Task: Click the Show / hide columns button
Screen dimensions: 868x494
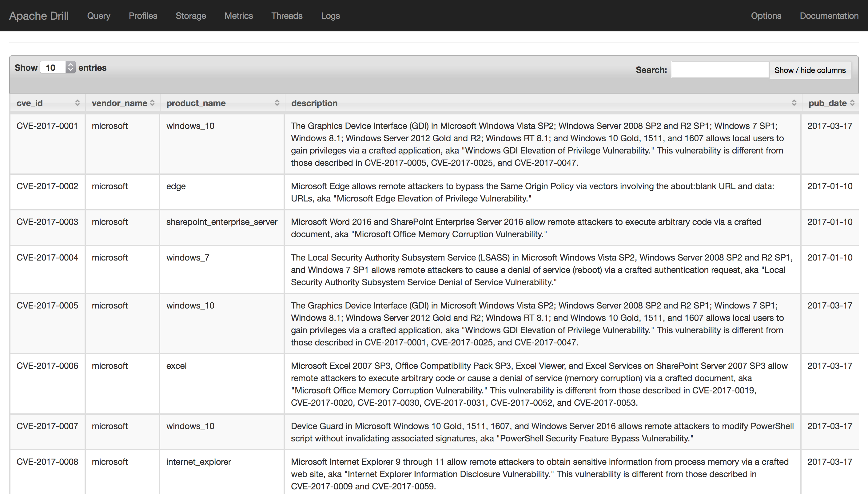Action: click(x=810, y=70)
